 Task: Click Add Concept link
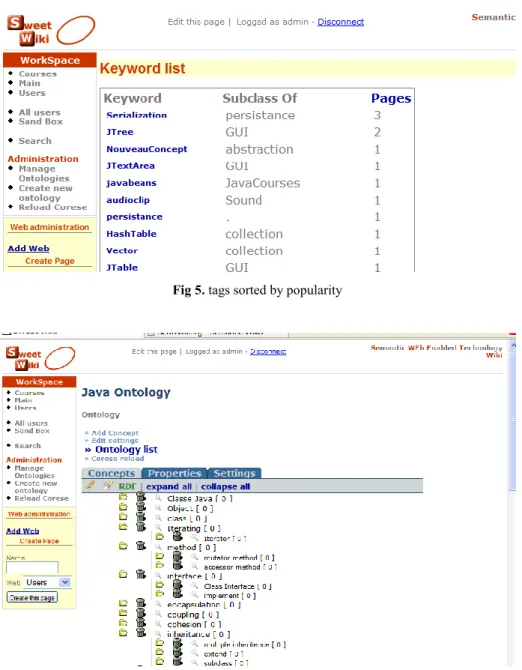115,433
